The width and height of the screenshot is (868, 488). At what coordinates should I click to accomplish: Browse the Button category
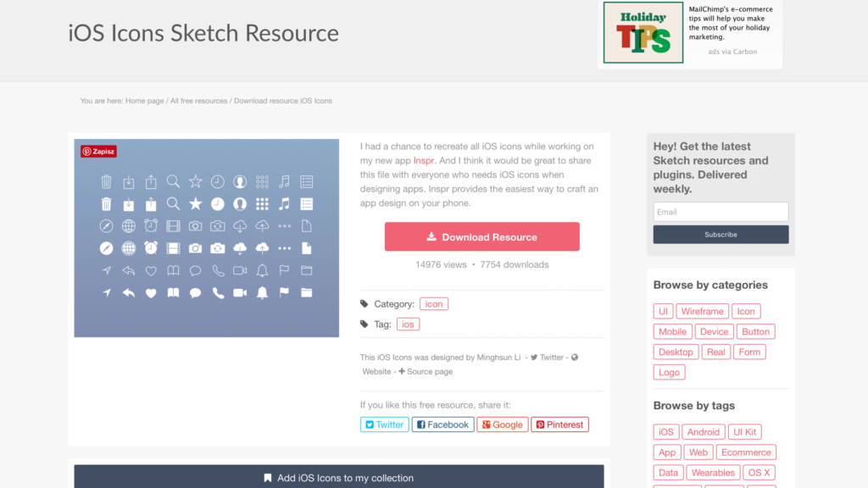click(755, 331)
